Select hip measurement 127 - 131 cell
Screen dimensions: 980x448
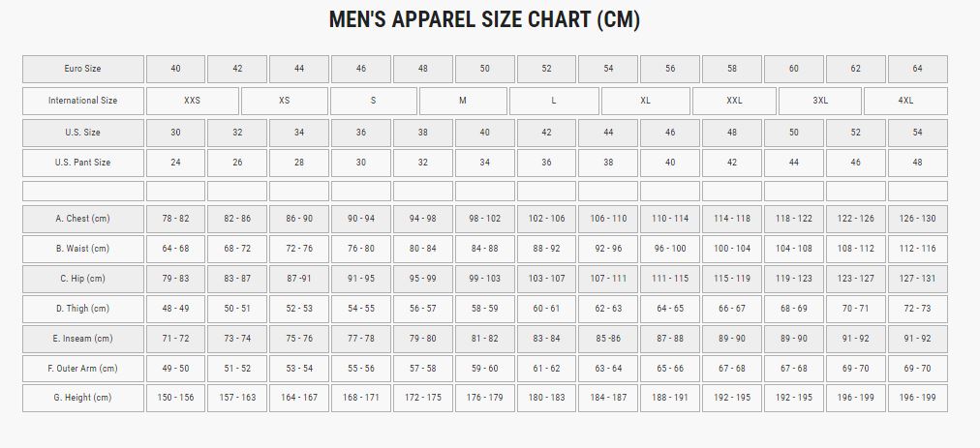[917, 279]
